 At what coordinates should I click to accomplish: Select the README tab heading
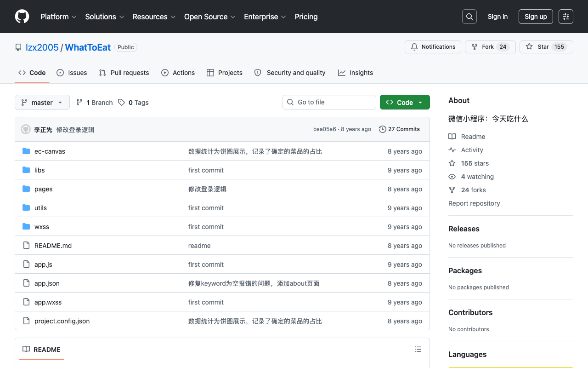[42, 350]
